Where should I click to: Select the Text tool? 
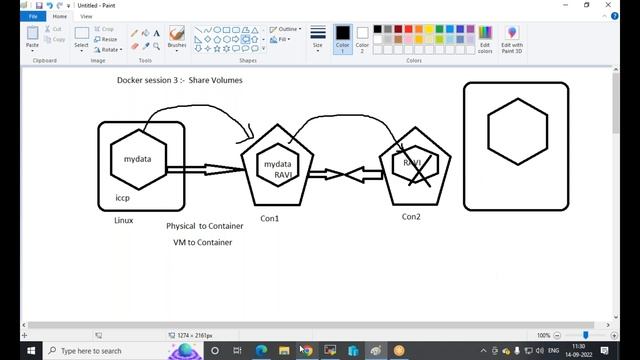tap(156, 33)
